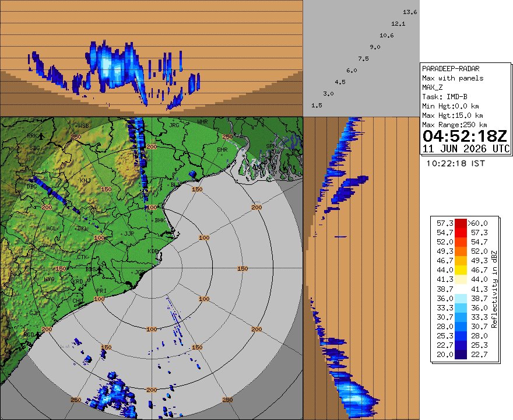Click the '20.0' legend value
The width and height of the screenshot is (513, 420).
(445, 355)
